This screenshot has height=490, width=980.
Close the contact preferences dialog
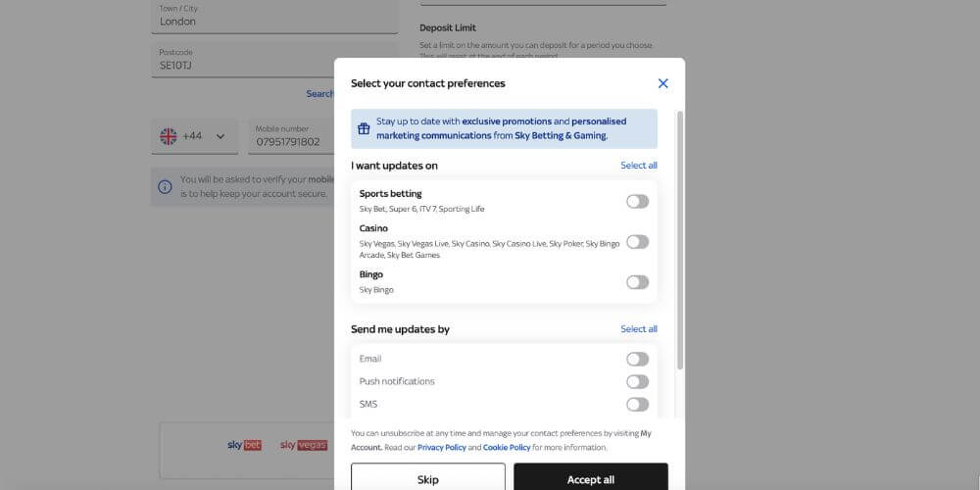[x=662, y=83]
